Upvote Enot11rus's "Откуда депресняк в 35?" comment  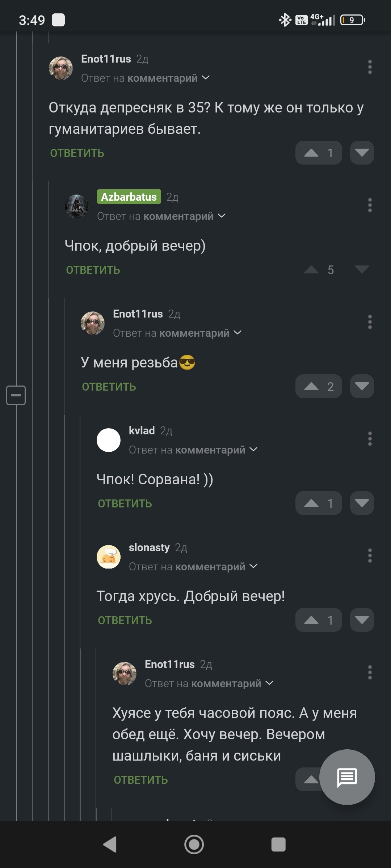click(318, 153)
